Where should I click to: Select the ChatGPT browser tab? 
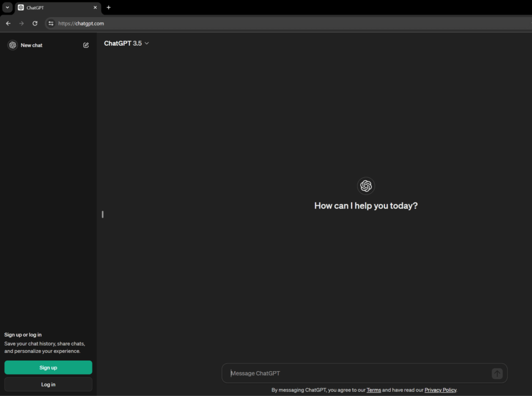[x=58, y=7]
